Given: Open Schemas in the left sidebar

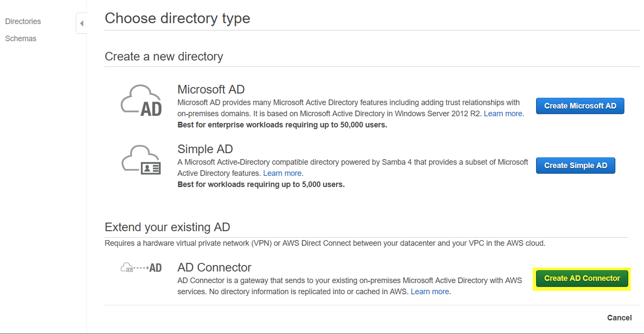Looking at the screenshot, I should [x=20, y=38].
